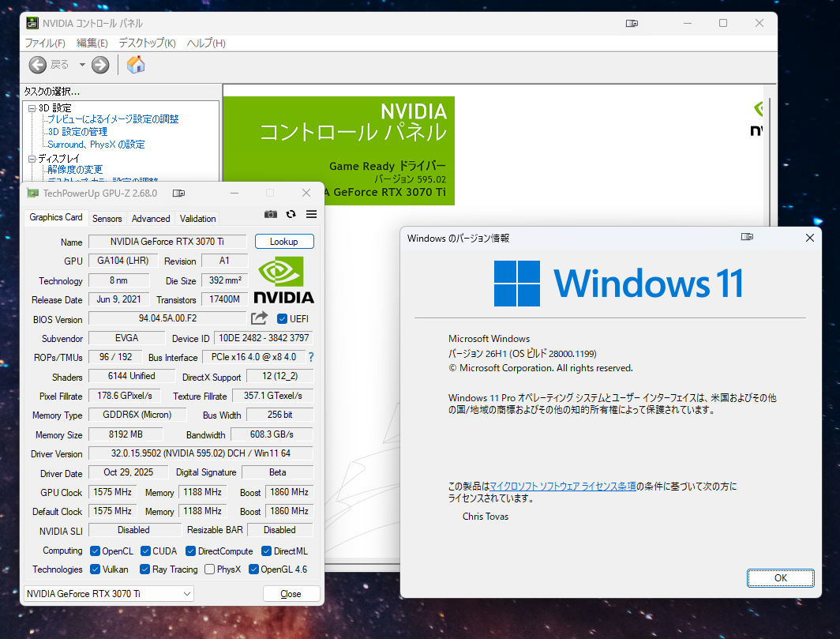The height and width of the screenshot is (639, 840).
Task: Collapse the ディスプレイ tree node
Action: 32,159
